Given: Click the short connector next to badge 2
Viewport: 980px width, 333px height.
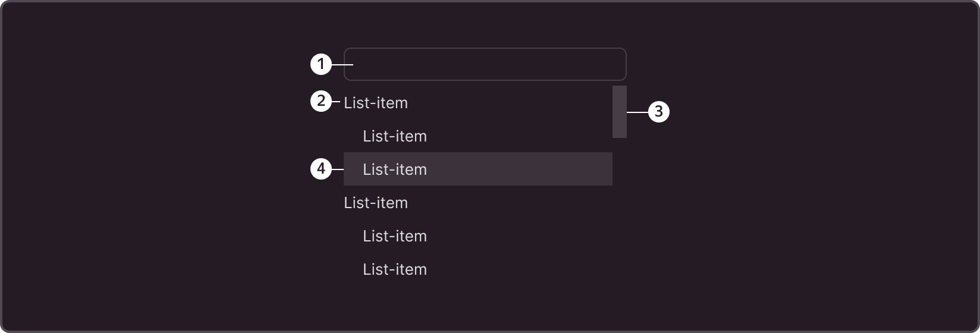Looking at the screenshot, I should coord(336,102).
